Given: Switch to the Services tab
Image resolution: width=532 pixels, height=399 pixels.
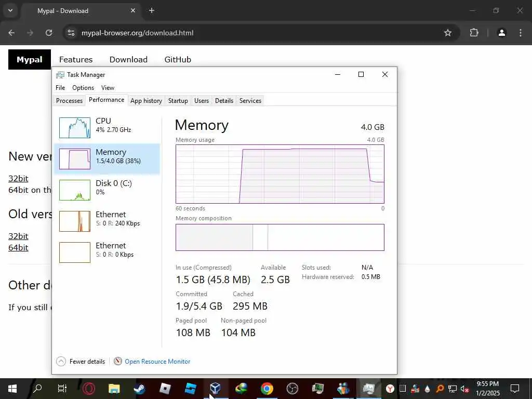Looking at the screenshot, I should (x=250, y=101).
